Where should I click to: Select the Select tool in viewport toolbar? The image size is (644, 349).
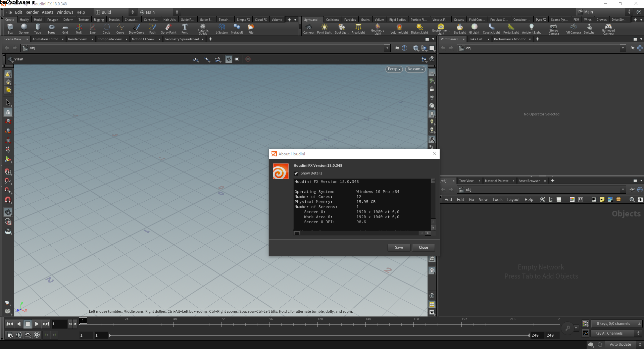[x=8, y=103]
